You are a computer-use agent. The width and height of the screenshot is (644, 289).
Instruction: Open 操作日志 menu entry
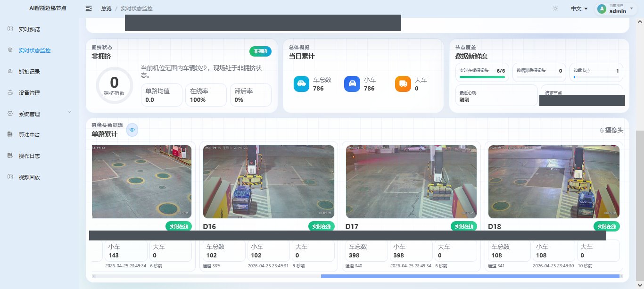pyautogui.click(x=29, y=156)
